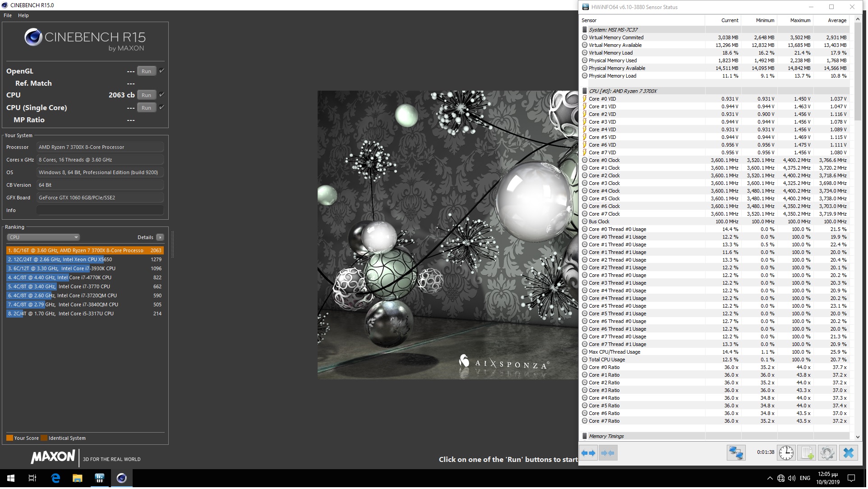Click Memory Timings group icon
Viewport: 868px width, 489px height.
[586, 437]
